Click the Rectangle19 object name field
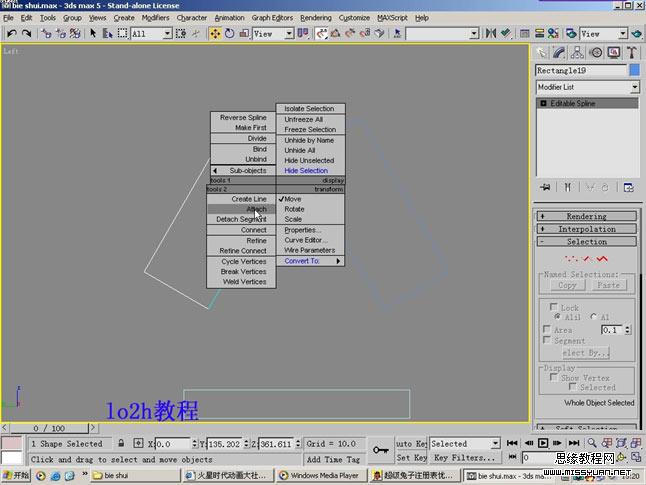Image resolution: width=646 pixels, height=485 pixels. (581, 70)
